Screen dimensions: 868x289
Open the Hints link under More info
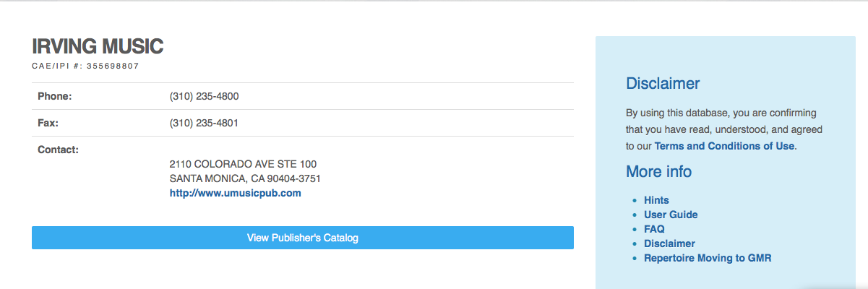click(656, 200)
